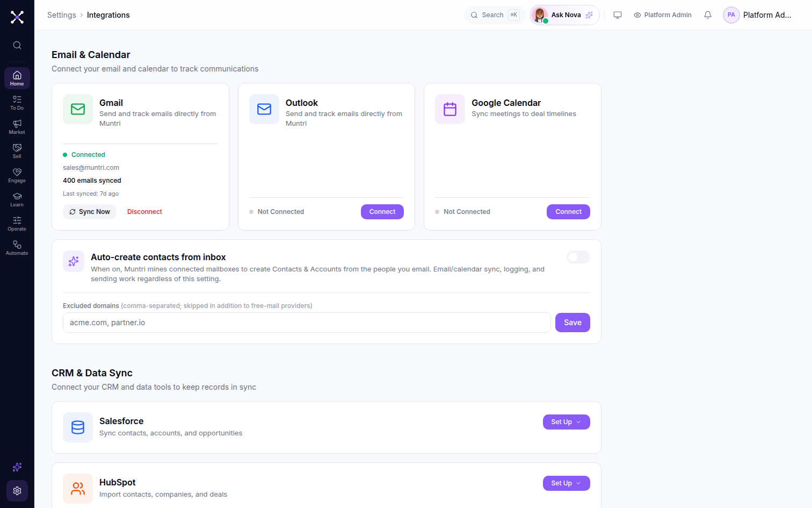Click the 'CRM & Data Sync' heading
Viewport: 812px width, 508px height.
tap(92, 373)
